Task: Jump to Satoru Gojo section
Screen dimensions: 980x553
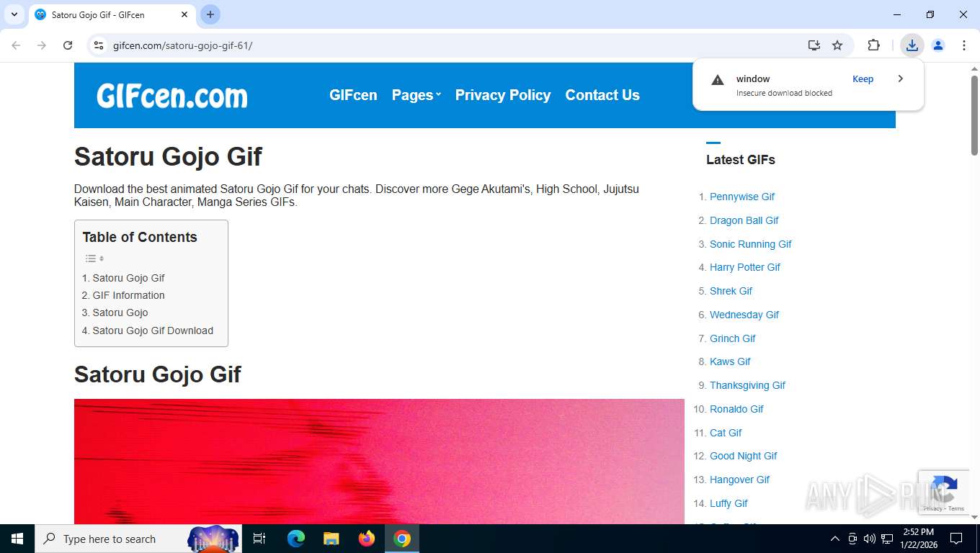Action: coord(120,313)
